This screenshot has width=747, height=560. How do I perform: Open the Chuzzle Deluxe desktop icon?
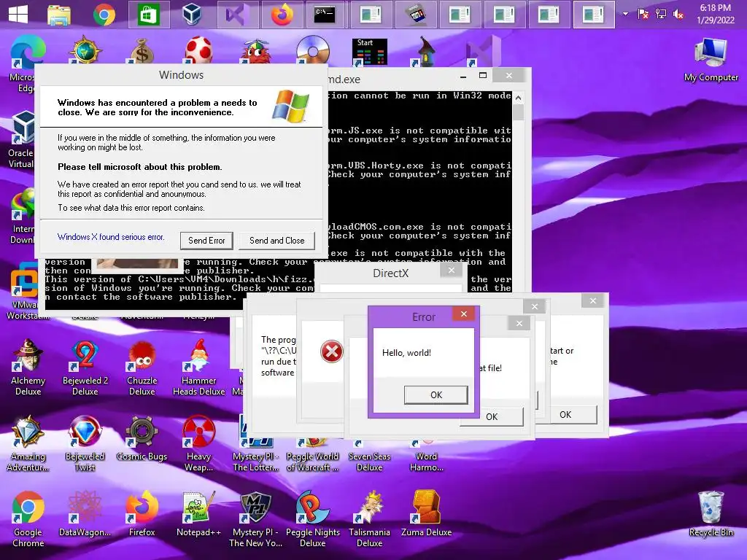tap(142, 367)
